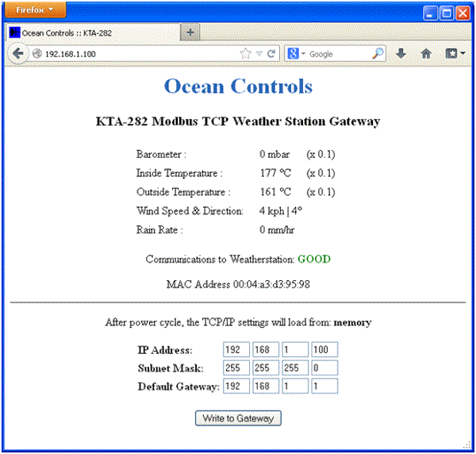The height and width of the screenshot is (454, 476).
Task: Bookmark page with the star icon
Action: pos(246,54)
